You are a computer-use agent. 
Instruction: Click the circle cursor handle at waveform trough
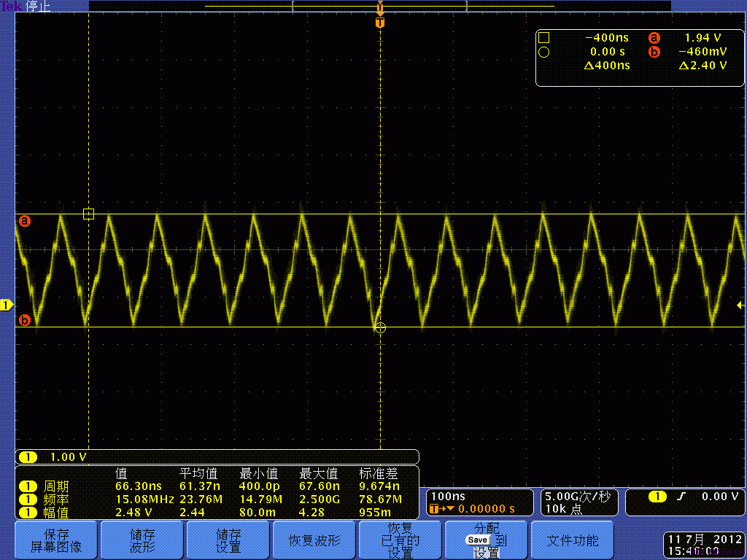(x=379, y=327)
